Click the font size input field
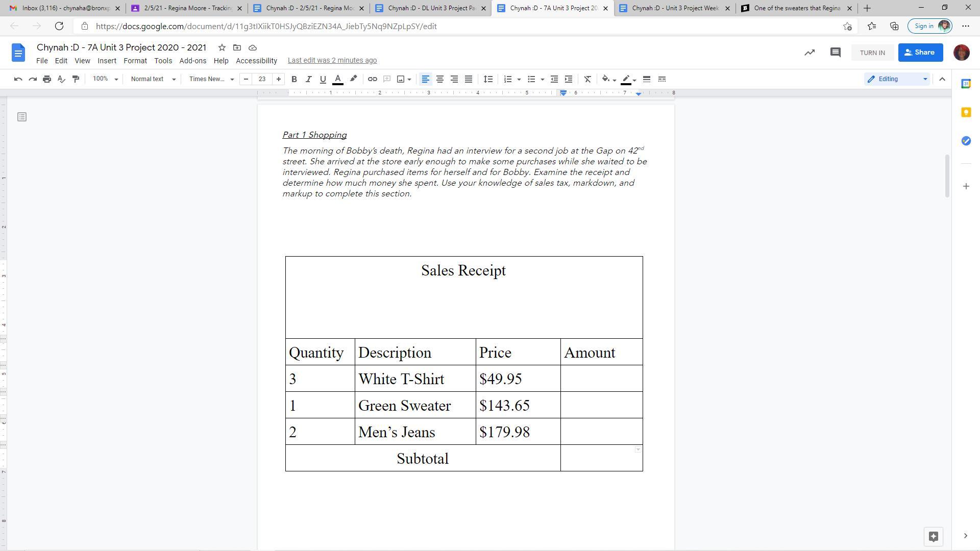 click(262, 79)
